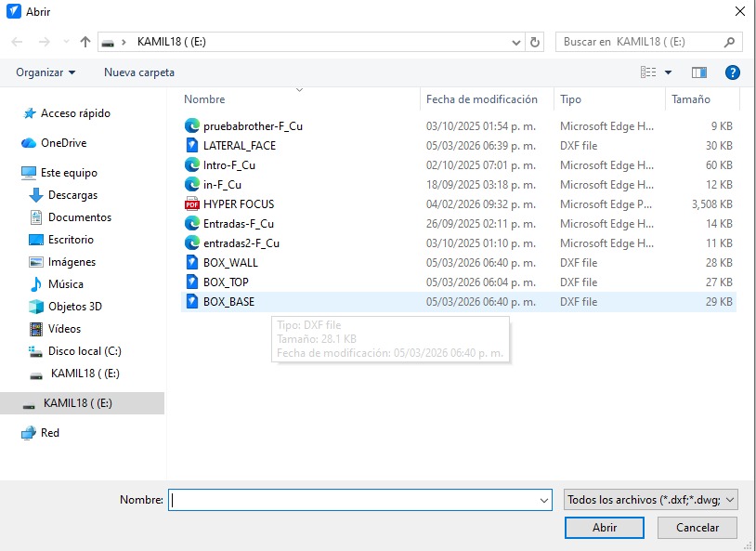Click the Cancelar button
Viewport: 756px width, 551px height.
pos(697,528)
